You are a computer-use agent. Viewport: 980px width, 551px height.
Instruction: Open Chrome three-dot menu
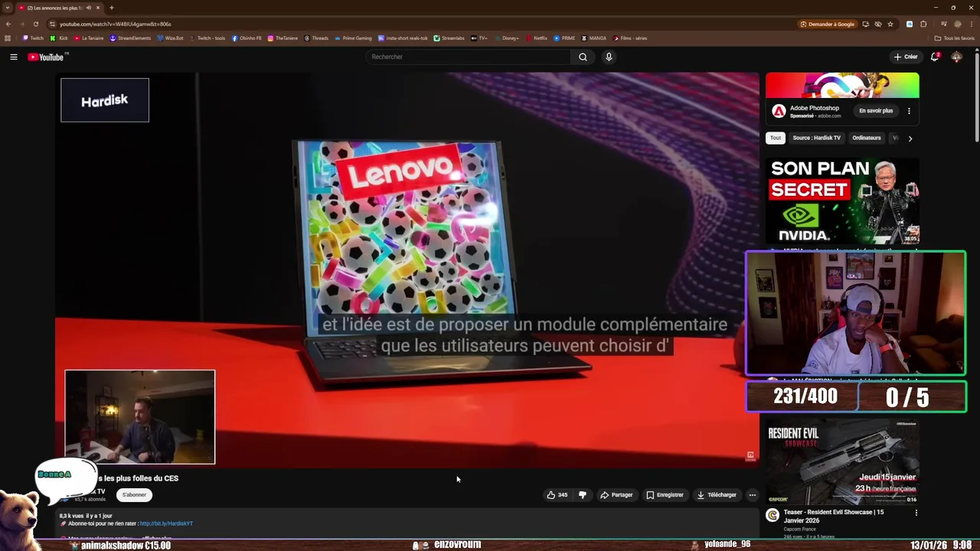click(x=972, y=24)
